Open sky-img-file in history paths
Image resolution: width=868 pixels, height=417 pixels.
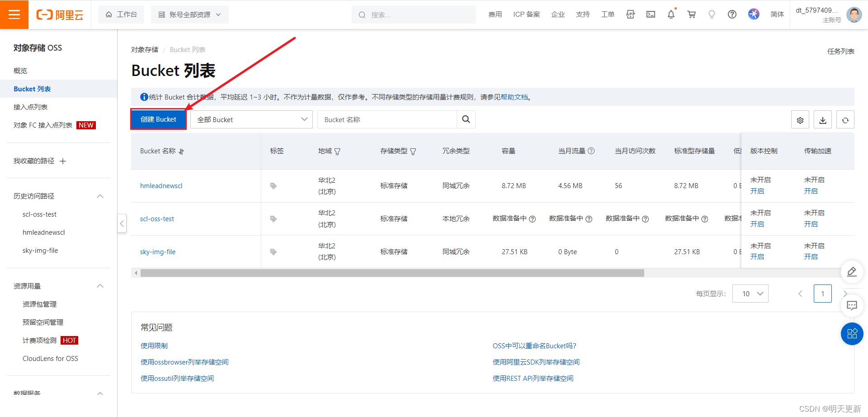[40, 250]
